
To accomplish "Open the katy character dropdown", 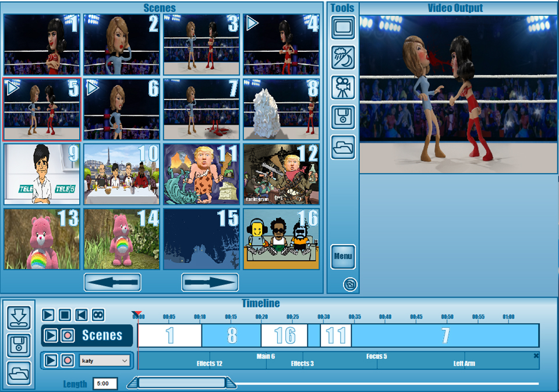I will pos(104,361).
